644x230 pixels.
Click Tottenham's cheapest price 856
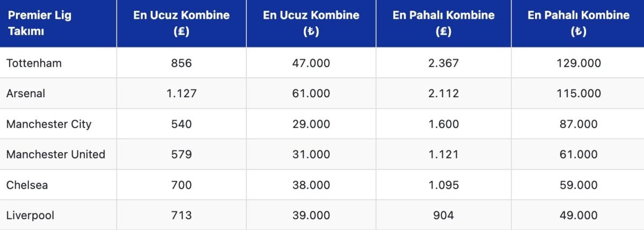[x=181, y=63]
